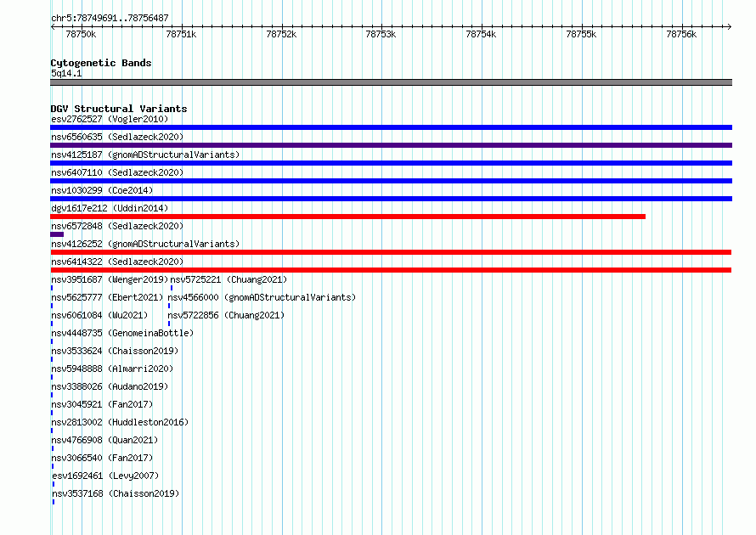Click the Cytogenetic Bands track title
This screenshot has width=756, height=535.
coord(101,63)
